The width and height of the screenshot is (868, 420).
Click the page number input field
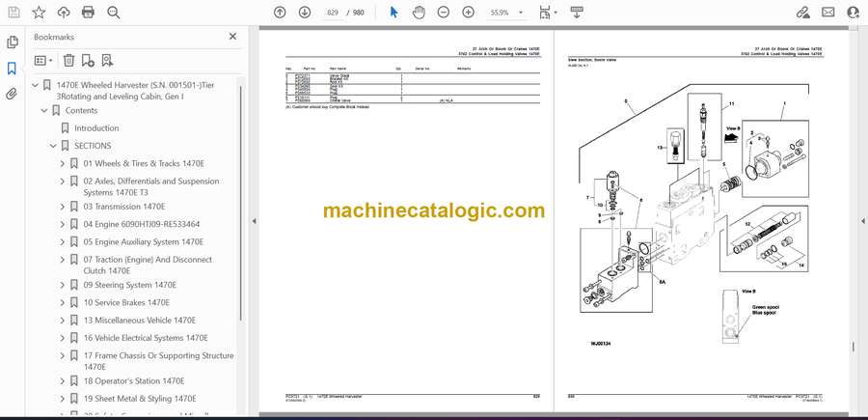coord(334,13)
